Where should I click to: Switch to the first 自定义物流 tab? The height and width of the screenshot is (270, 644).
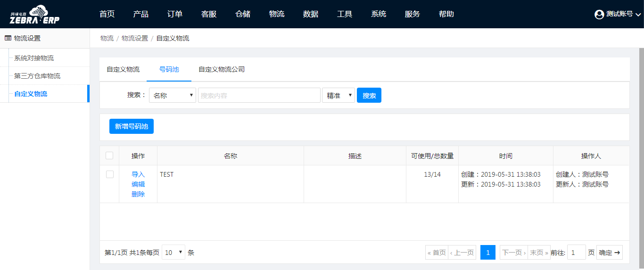[123, 69]
